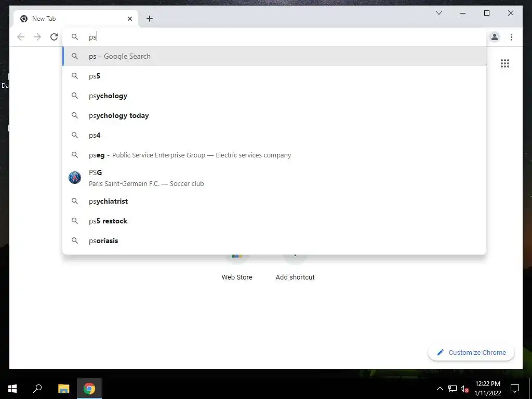
Task: Go back using the back arrow
Action: tap(21, 37)
